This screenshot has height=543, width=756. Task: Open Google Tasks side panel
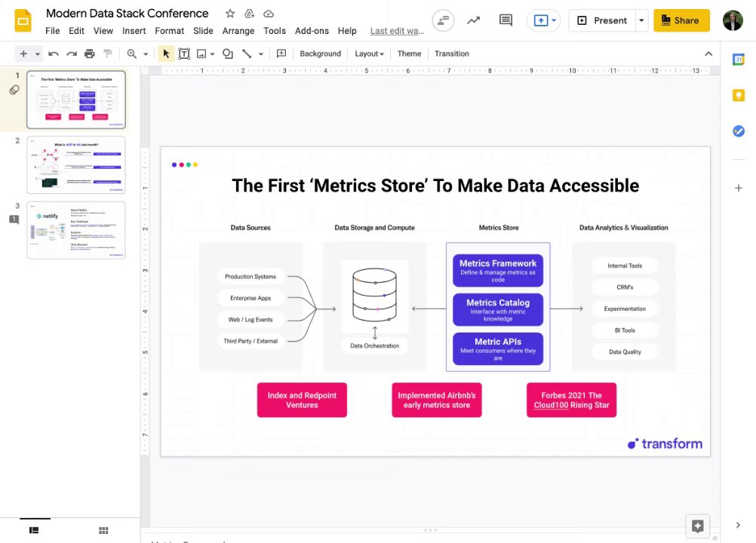coord(738,131)
